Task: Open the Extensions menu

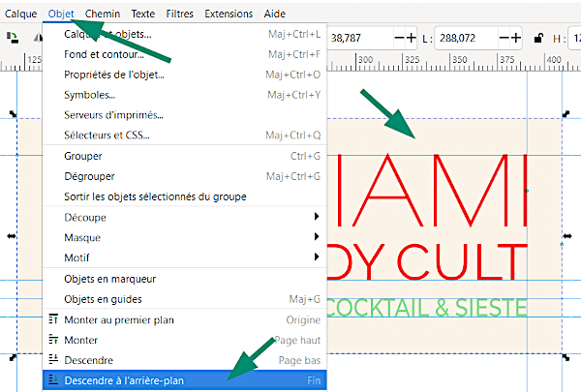Action: (x=229, y=14)
